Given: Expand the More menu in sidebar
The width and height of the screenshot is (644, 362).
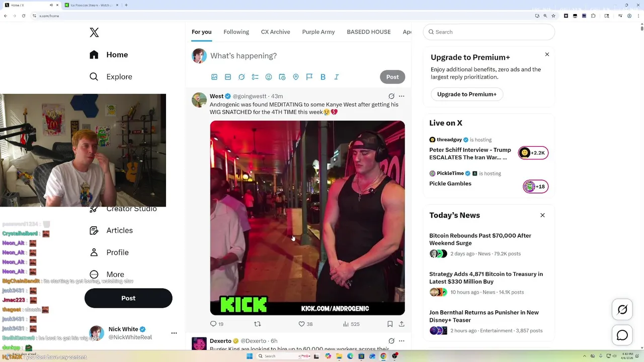Looking at the screenshot, I should [107, 275].
